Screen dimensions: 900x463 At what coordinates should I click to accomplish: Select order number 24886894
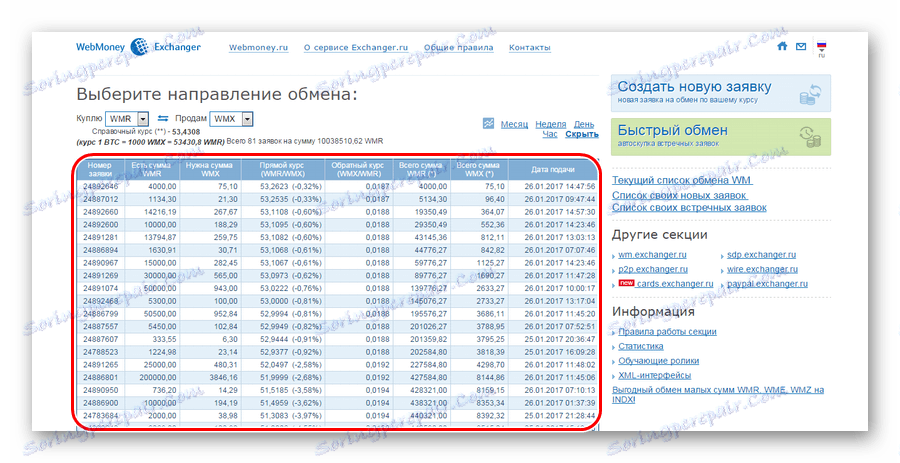(x=100, y=250)
